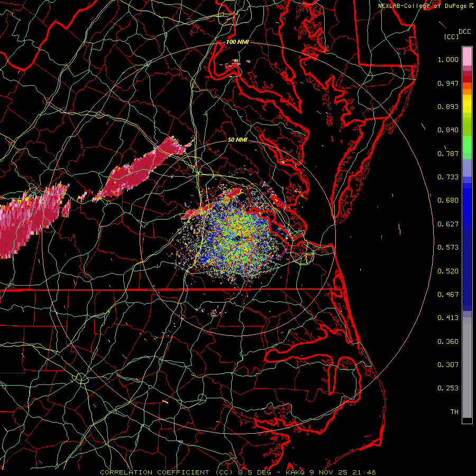
Task: Click the 0.573 scale value
Action: (x=448, y=248)
